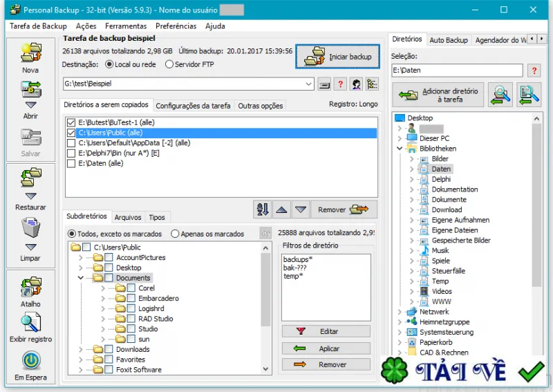Image resolution: width=553 pixels, height=392 pixels.
Task: Check the E:\Delphi7\Bin directory checkbox
Action: coord(71,153)
